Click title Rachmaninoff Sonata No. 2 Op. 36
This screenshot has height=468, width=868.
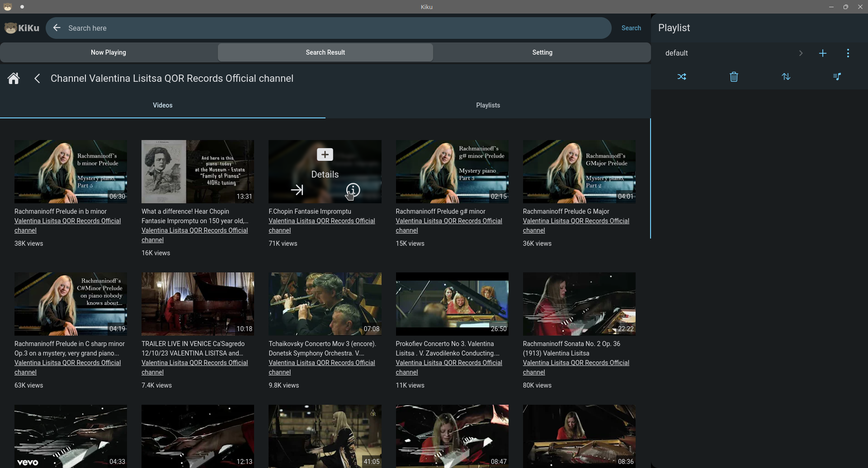(571, 349)
